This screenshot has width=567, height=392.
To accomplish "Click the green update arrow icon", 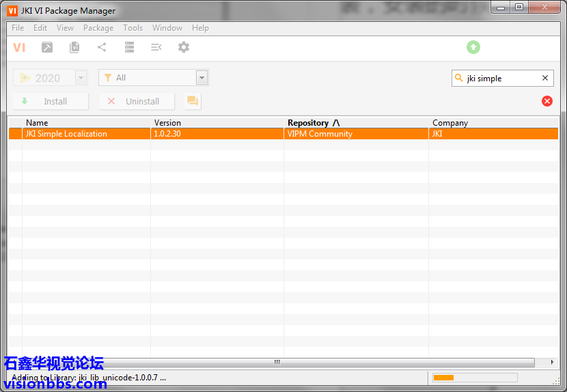I will tap(473, 47).
